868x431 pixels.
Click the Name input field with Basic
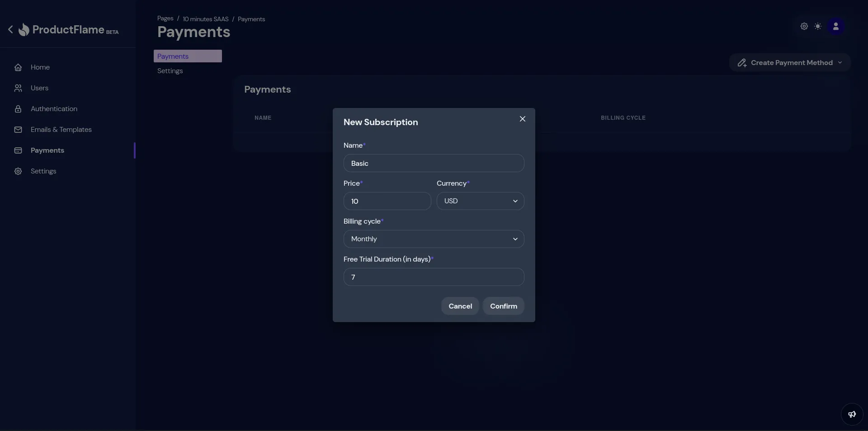click(x=434, y=163)
